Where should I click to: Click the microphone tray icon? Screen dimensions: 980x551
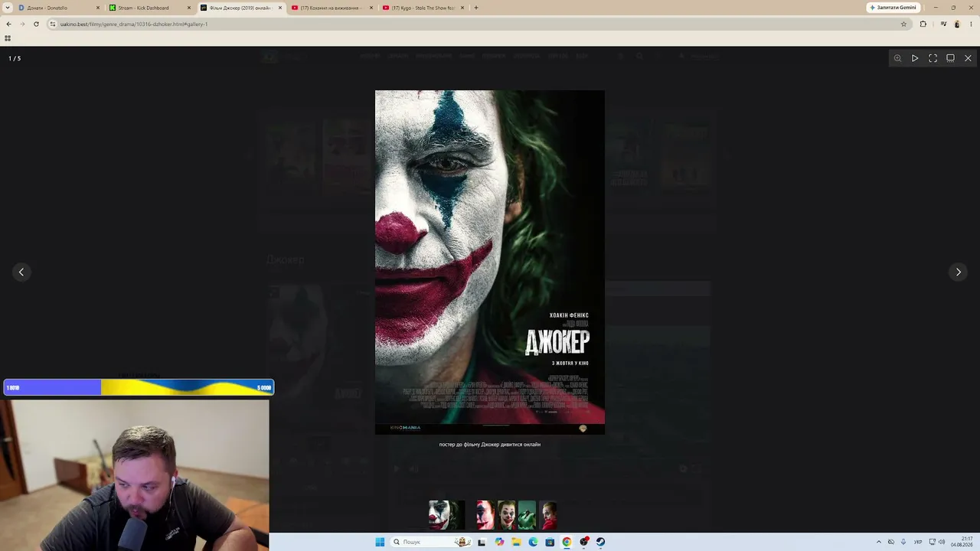(903, 542)
